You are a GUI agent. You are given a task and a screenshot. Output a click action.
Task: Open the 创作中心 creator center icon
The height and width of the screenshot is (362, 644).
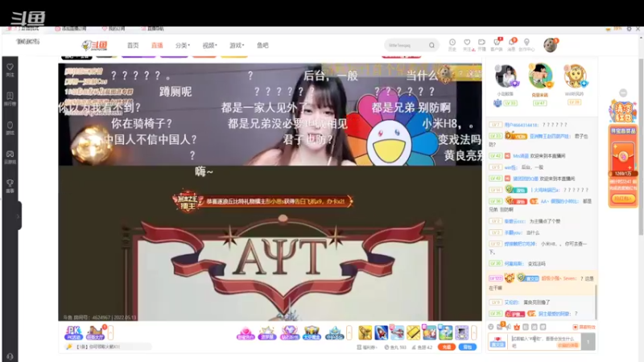click(x=526, y=44)
